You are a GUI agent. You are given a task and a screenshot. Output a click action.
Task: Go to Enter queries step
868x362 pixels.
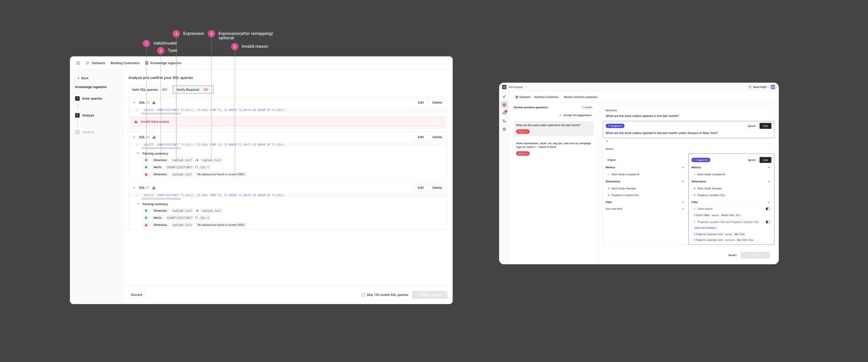(x=89, y=99)
